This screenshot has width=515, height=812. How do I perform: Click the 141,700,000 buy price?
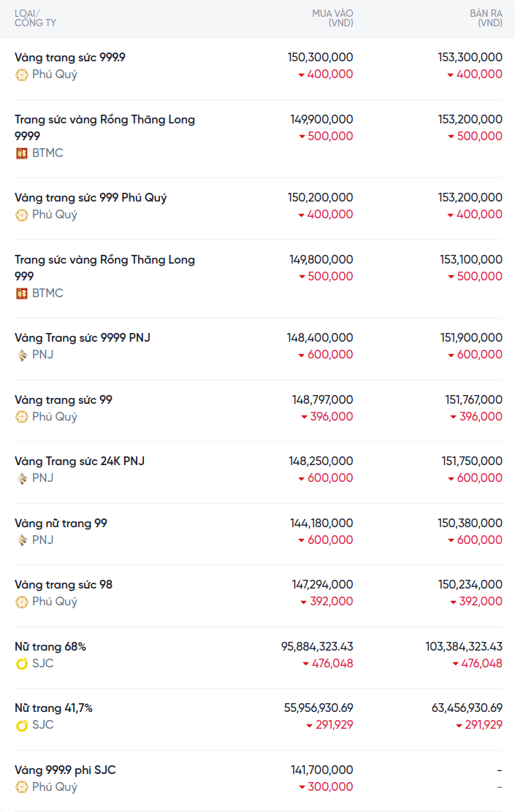point(321,770)
